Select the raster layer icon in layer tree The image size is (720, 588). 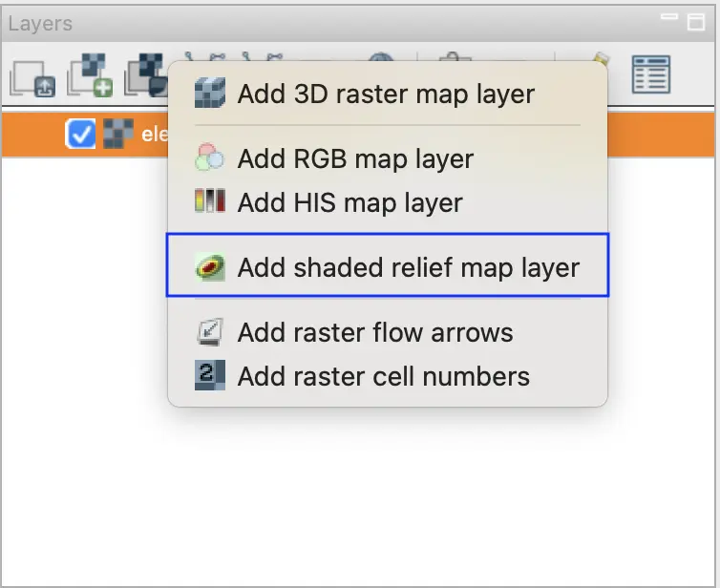117,135
